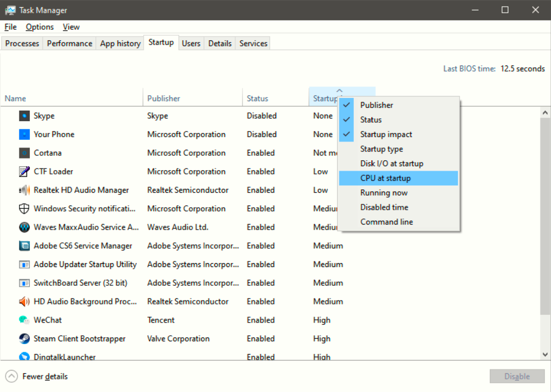This screenshot has height=392, width=551.
Task: Select the CTF Loader row name
Action: tap(53, 172)
